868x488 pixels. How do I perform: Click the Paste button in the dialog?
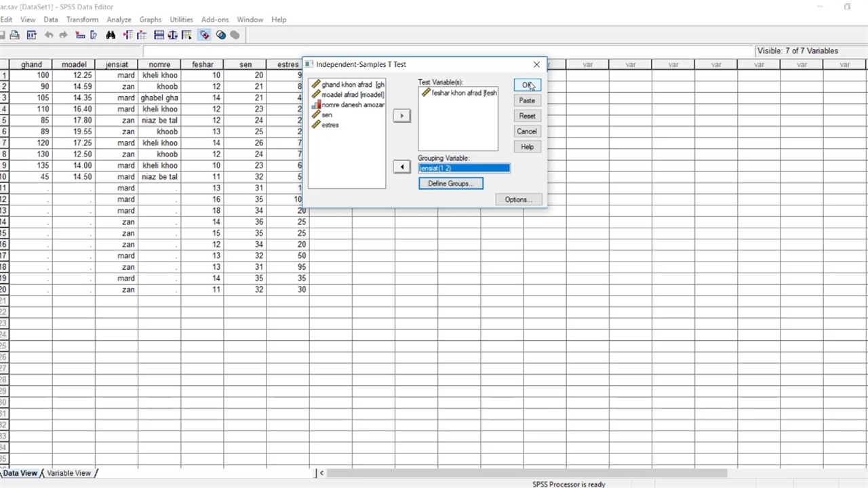(x=527, y=100)
